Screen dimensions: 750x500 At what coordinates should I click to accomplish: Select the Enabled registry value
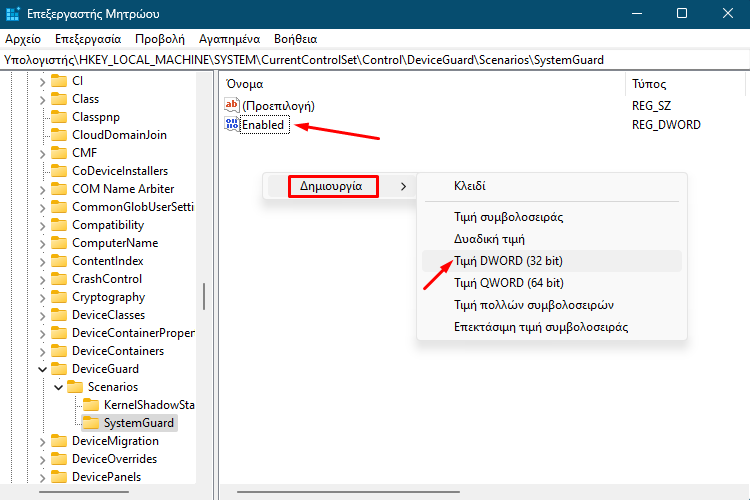265,125
